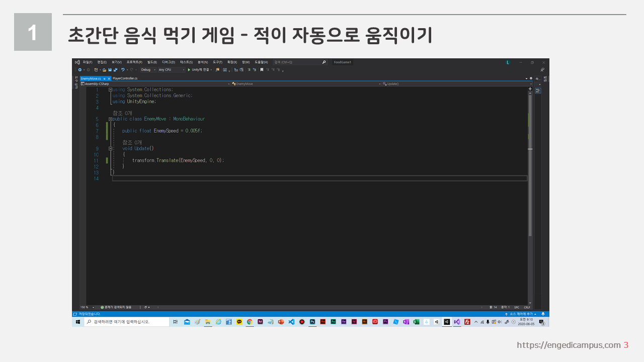Click the Visual Studio search box (Ctrl+Q)
Image resolution: width=644 pixels, height=362 pixels.
300,62
